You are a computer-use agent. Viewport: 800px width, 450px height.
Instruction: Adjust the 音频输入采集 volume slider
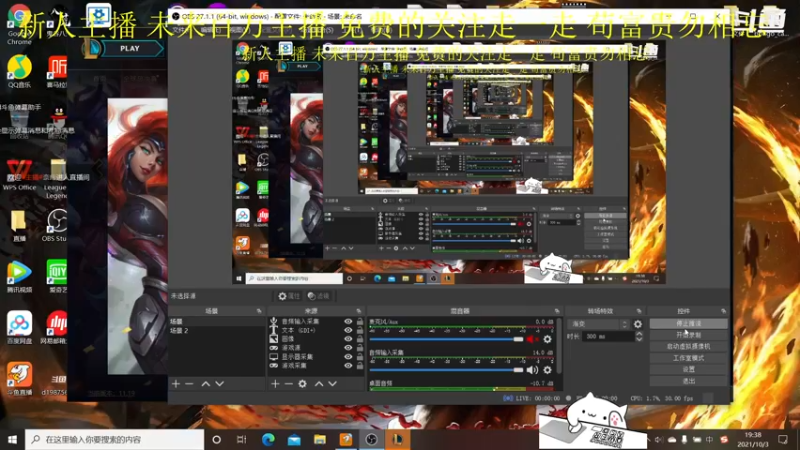[x=446, y=370]
